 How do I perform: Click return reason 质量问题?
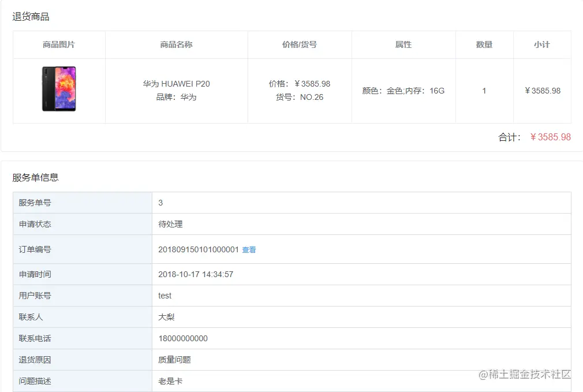click(x=174, y=360)
